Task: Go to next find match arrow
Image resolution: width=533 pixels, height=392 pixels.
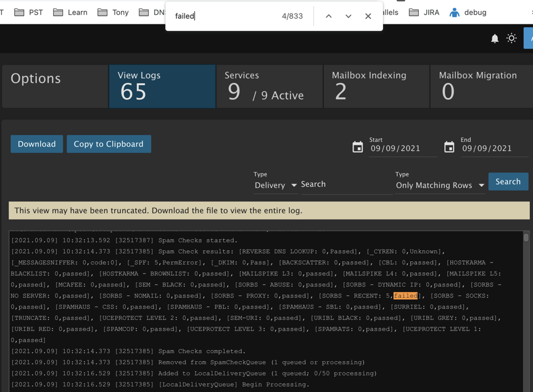Action: [349, 16]
